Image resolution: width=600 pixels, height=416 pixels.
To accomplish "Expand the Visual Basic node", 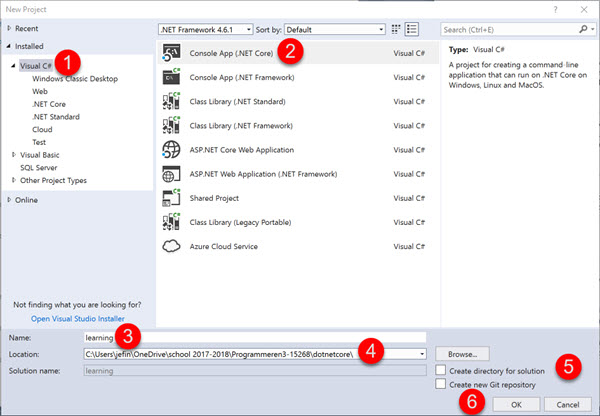I will (14, 155).
